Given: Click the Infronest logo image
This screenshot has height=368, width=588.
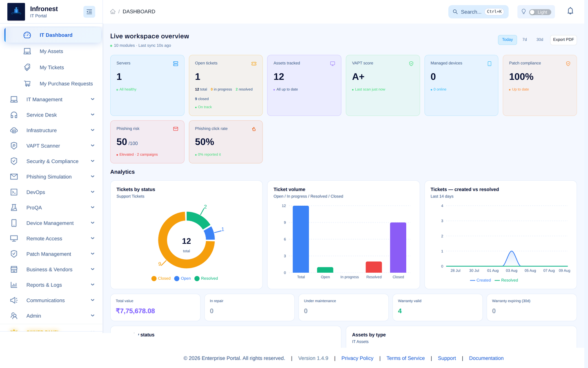Looking at the screenshot, I should 16,11.
